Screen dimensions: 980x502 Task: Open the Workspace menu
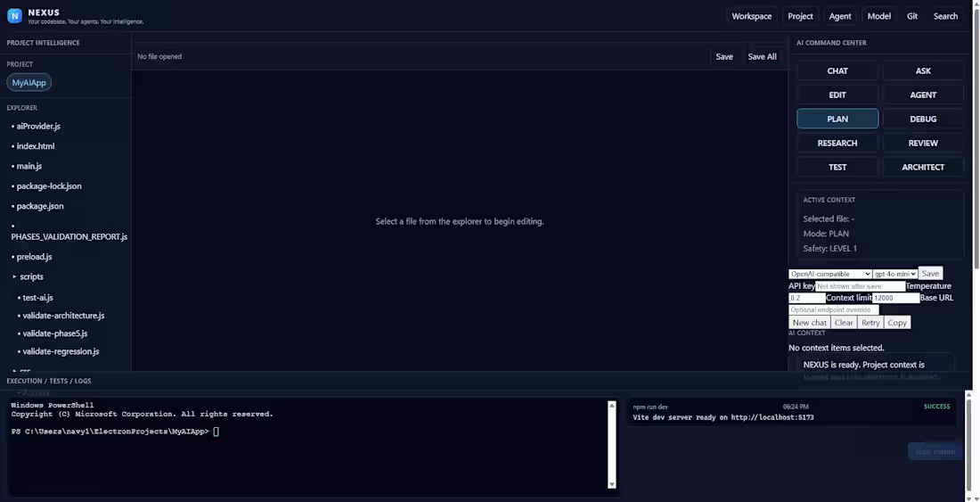coord(751,16)
